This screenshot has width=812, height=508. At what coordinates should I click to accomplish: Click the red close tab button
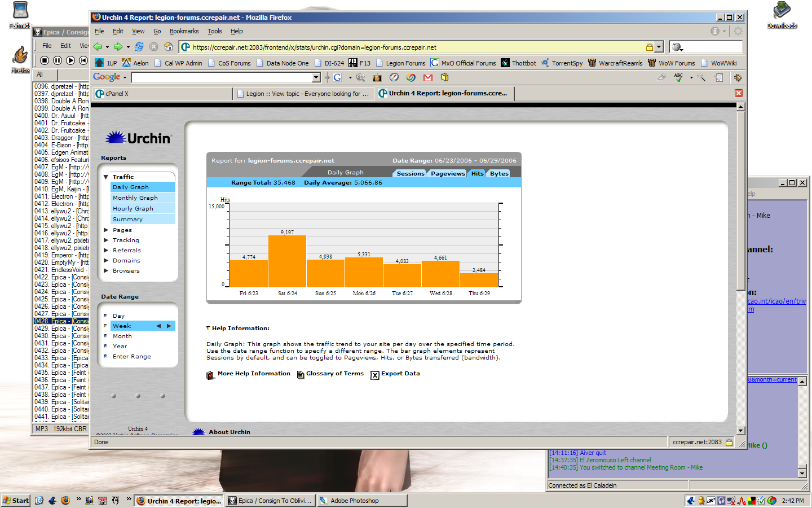(739, 93)
